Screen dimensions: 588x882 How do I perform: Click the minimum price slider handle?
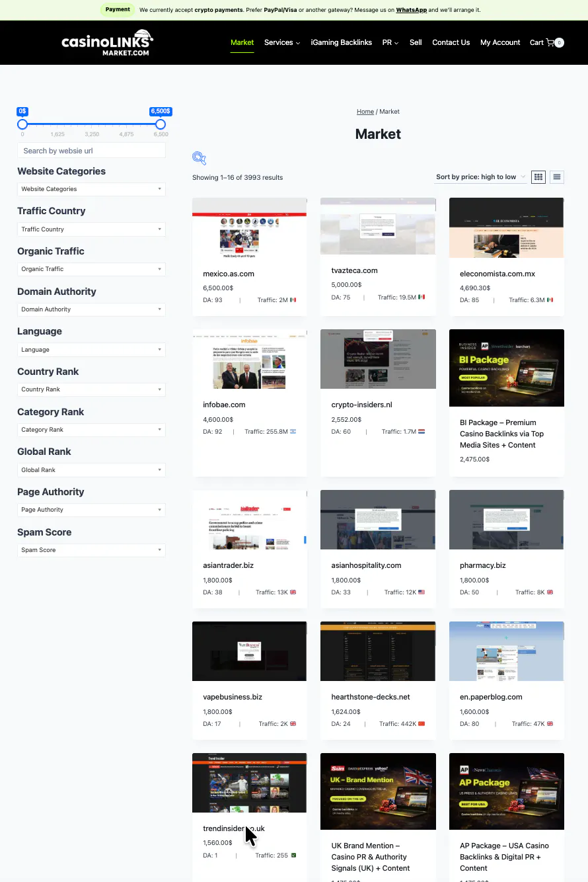pyautogui.click(x=22, y=124)
